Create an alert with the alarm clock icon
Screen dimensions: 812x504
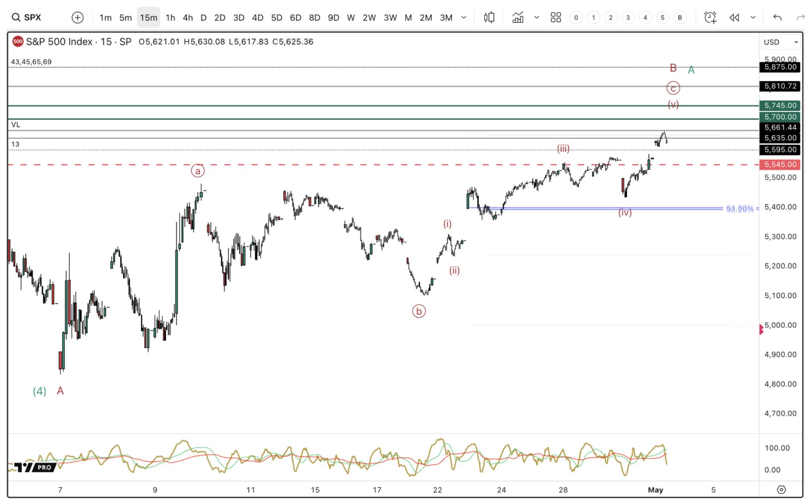(710, 17)
